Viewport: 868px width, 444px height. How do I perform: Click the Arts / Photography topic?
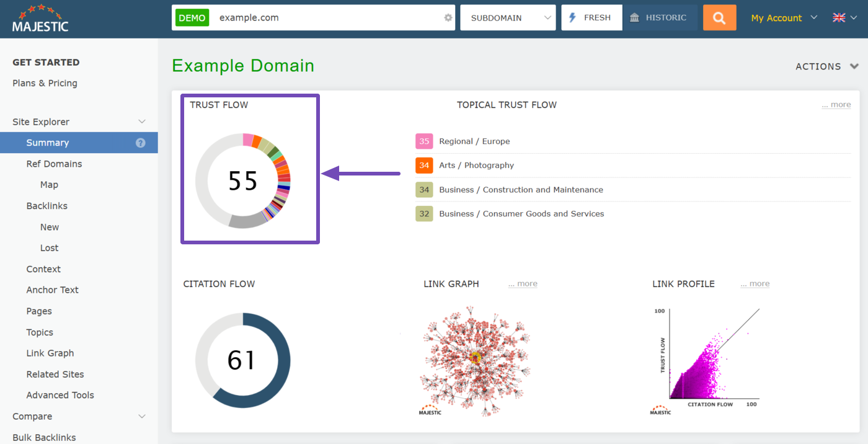476,166
